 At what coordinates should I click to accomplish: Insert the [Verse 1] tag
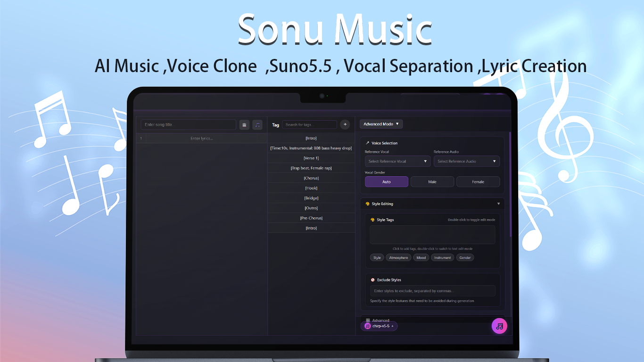[311, 158]
